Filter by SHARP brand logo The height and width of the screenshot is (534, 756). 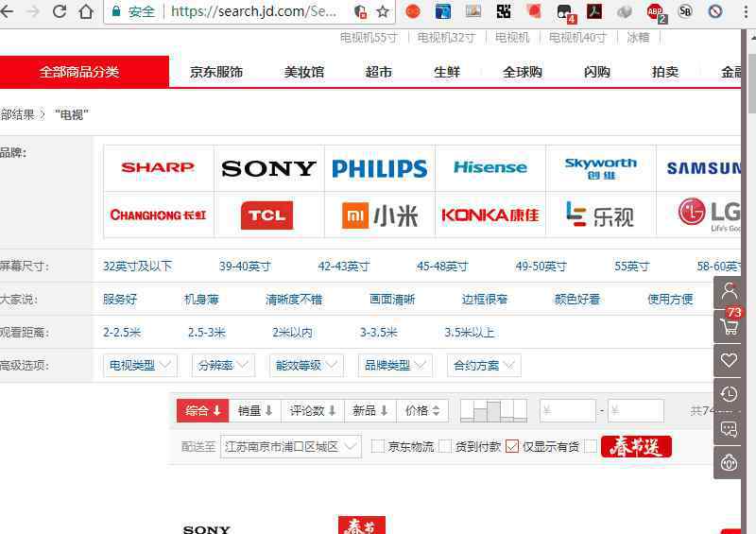(x=158, y=167)
